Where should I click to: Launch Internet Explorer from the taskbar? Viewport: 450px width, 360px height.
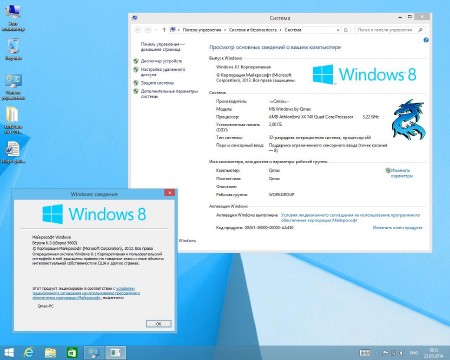click(x=29, y=353)
